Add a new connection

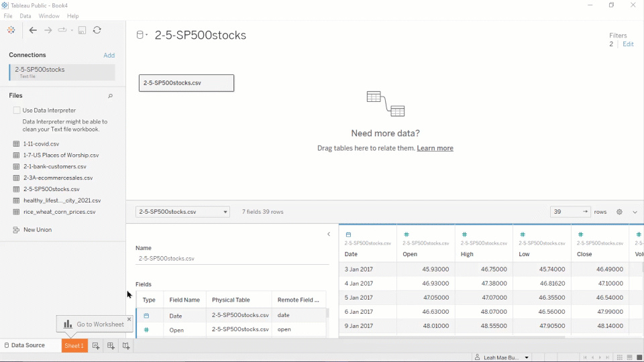coord(109,55)
